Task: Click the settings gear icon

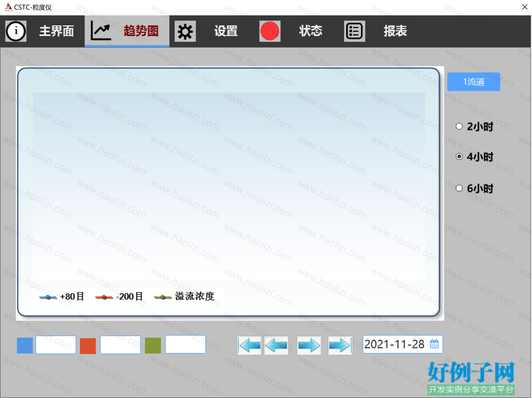Action: [x=185, y=31]
